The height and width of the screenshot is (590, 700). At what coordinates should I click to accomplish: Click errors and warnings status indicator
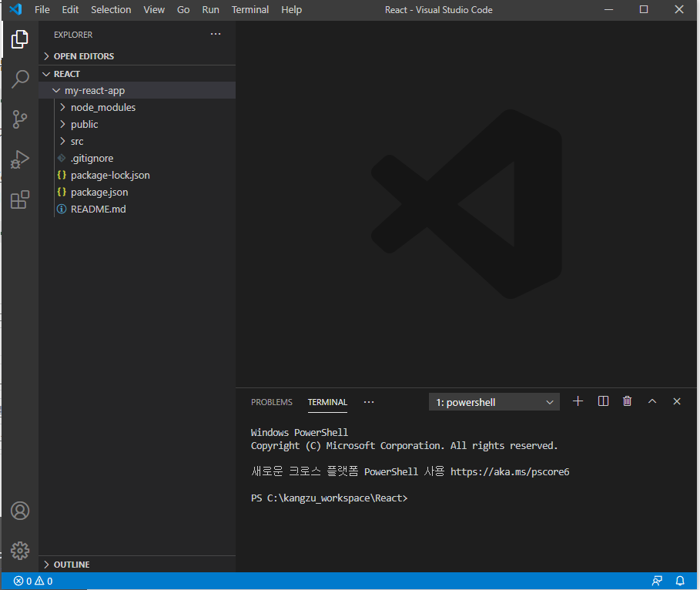tap(33, 581)
